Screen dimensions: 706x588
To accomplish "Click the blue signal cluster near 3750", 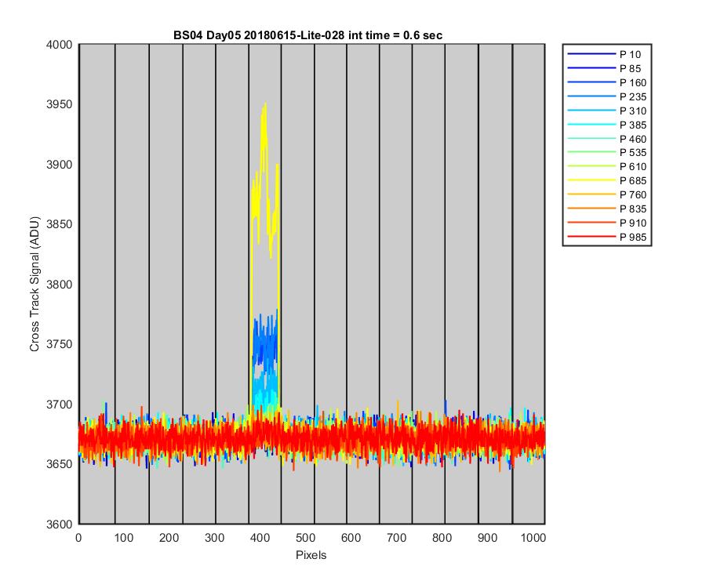I will [265, 342].
